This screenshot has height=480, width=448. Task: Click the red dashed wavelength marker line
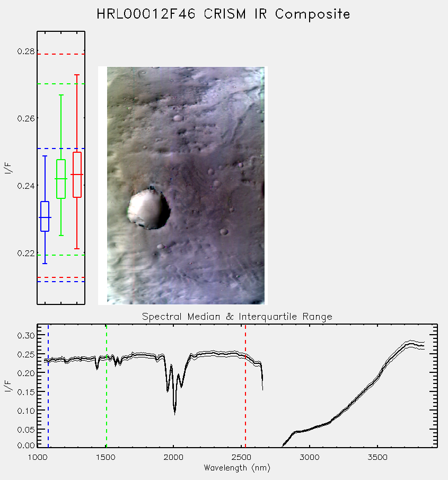click(245, 386)
